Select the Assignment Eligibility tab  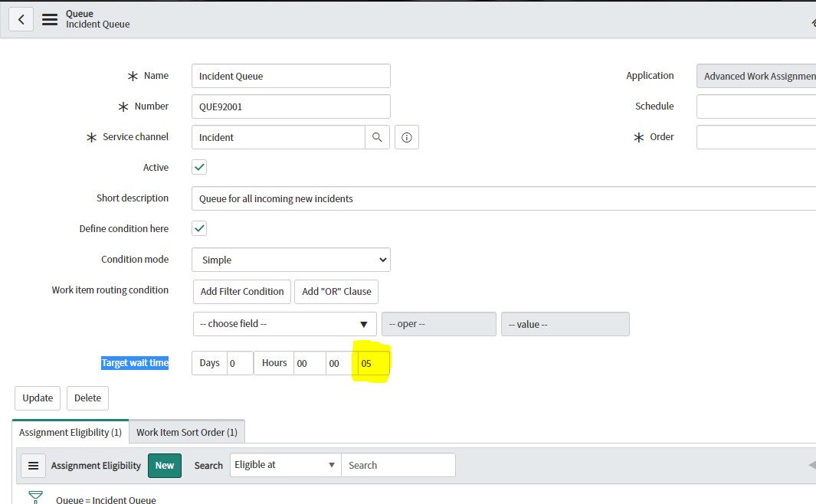point(70,431)
